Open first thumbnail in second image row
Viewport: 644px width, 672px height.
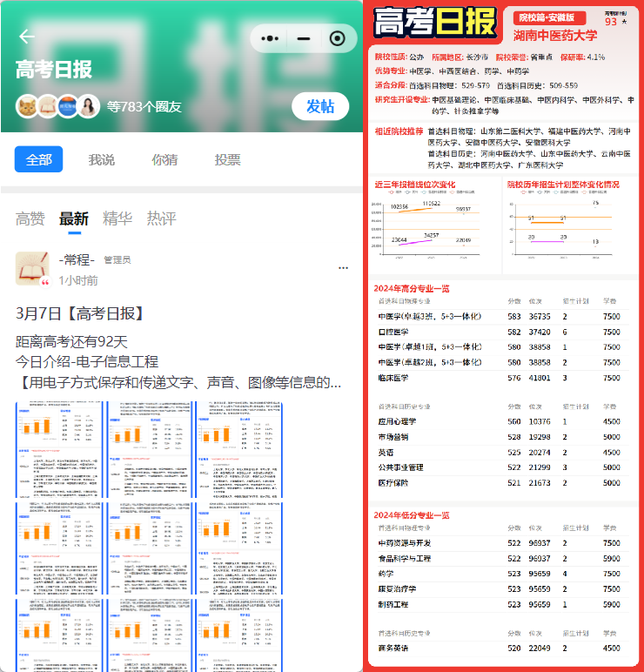click(59, 548)
